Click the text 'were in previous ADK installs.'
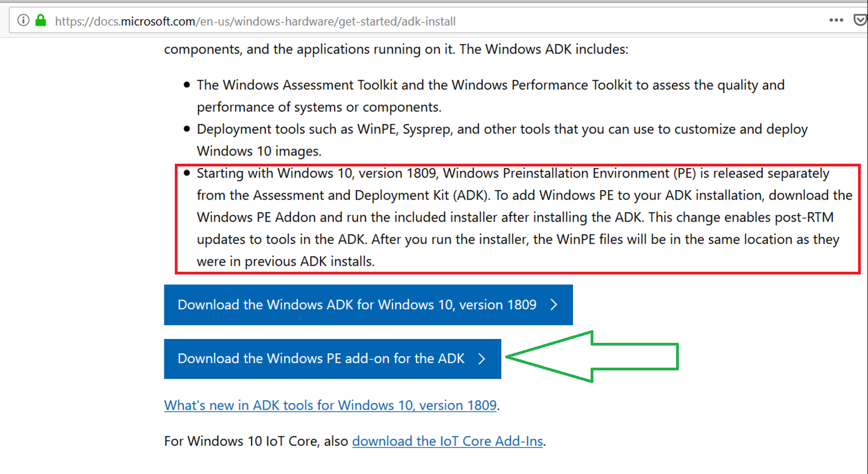 [x=286, y=261]
